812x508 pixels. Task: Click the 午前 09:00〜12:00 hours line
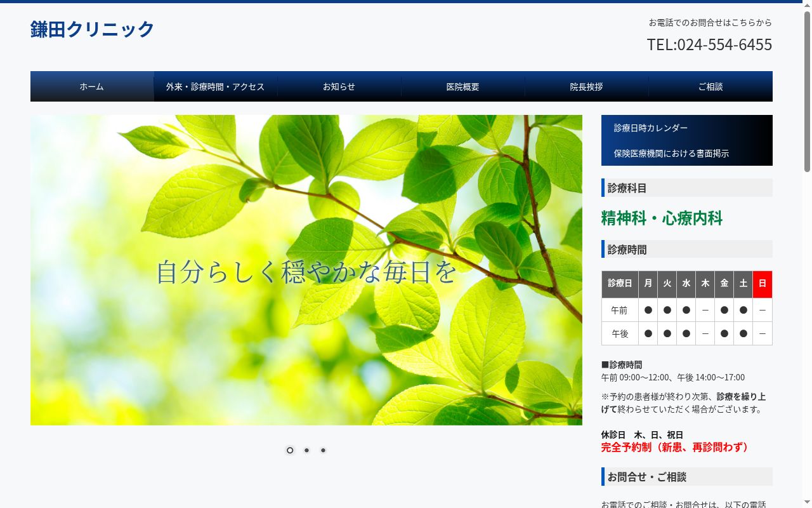673,377
